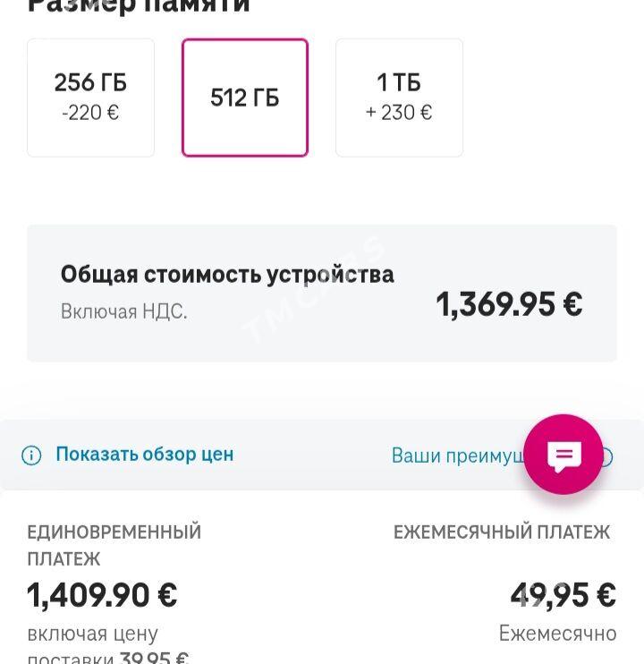This screenshot has width=644, height=664.
Task: Click the -220 € price difference label
Action: point(90,113)
